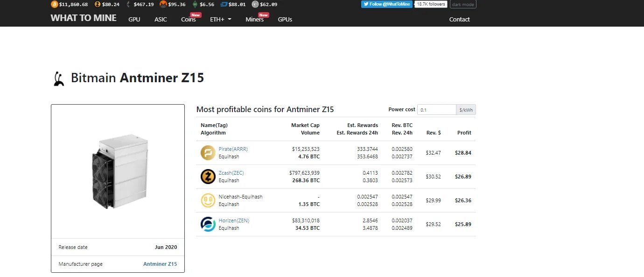Open the GPUs menu item
This screenshot has height=277, width=644.
click(285, 19)
